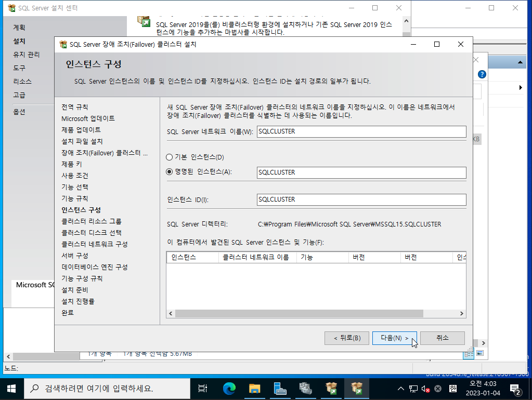The height and width of the screenshot is (400, 532).
Task: Click the SQL Server 2019 install wizard icon in 설치 센터
Action: (x=144, y=22)
